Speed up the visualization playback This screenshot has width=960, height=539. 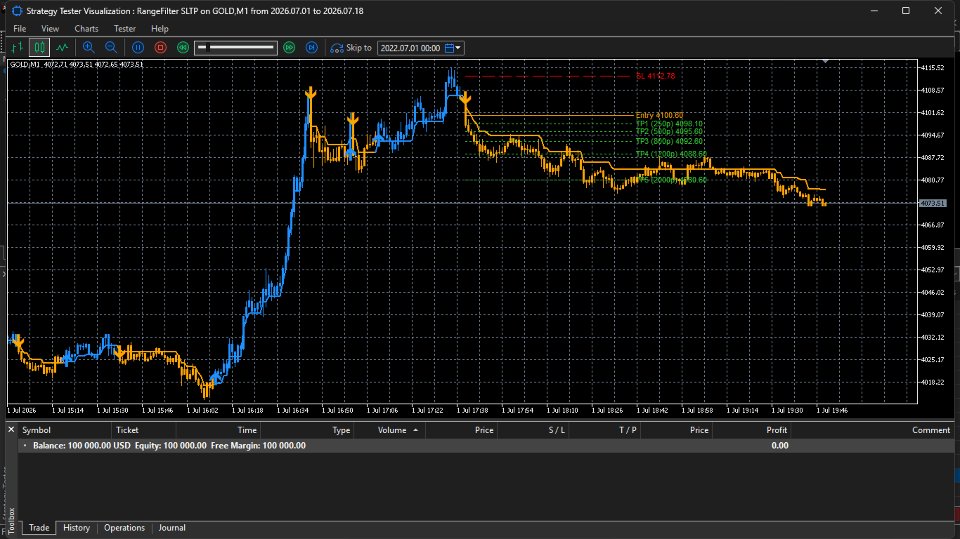(x=290, y=47)
